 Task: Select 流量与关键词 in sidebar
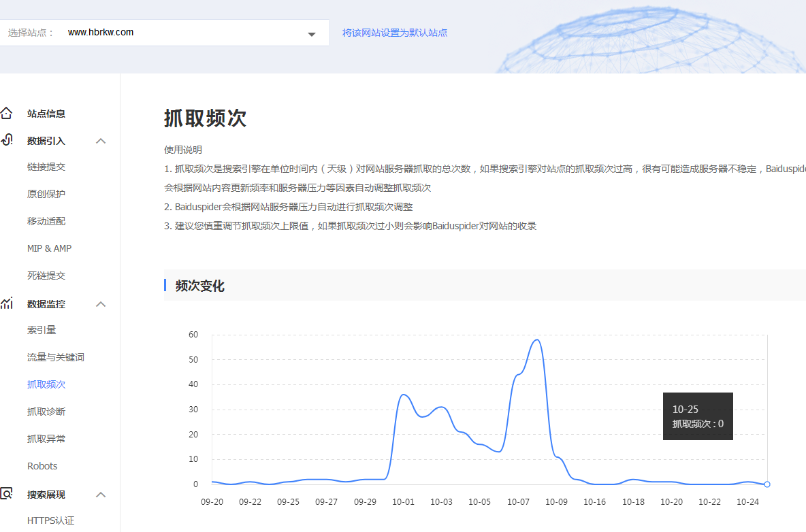tap(56, 357)
